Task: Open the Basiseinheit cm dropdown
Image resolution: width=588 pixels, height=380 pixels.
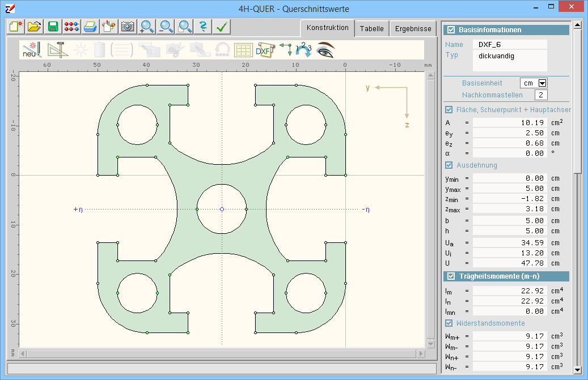Action: (542, 83)
